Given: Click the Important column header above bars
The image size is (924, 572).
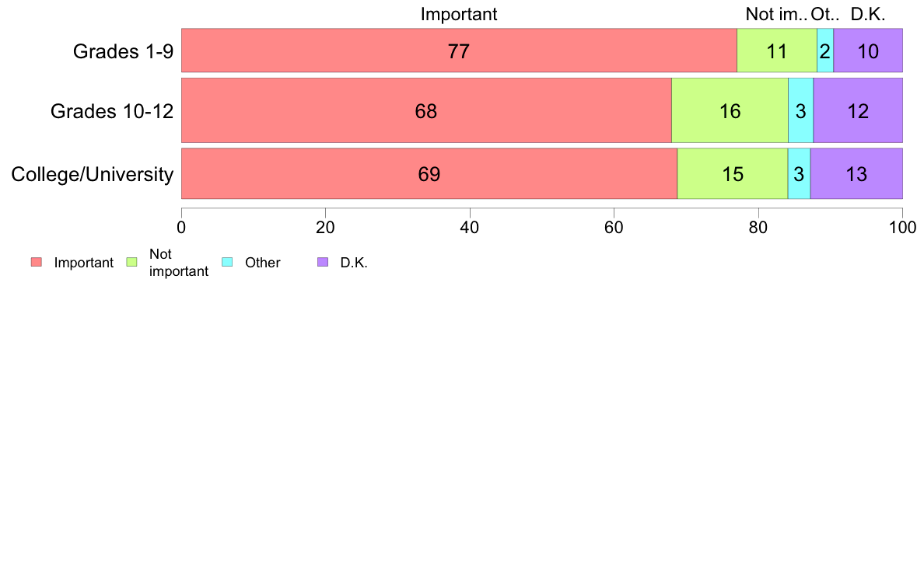Looking at the screenshot, I should [459, 14].
